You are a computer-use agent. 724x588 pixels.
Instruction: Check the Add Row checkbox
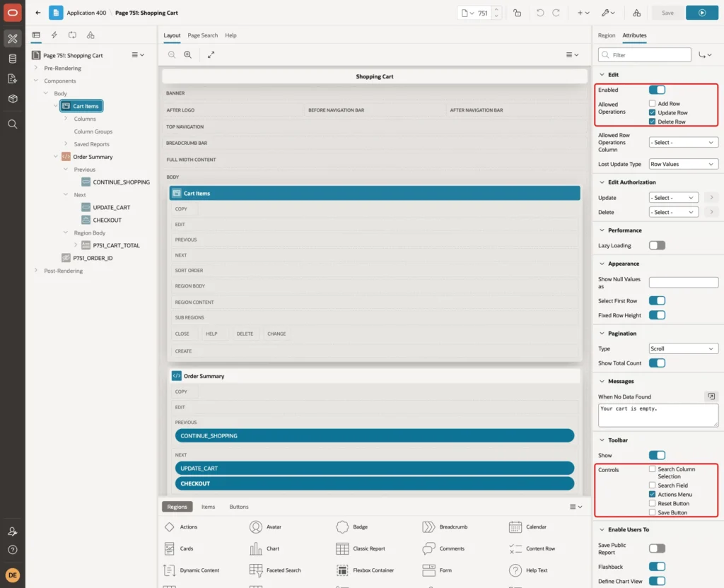point(652,103)
